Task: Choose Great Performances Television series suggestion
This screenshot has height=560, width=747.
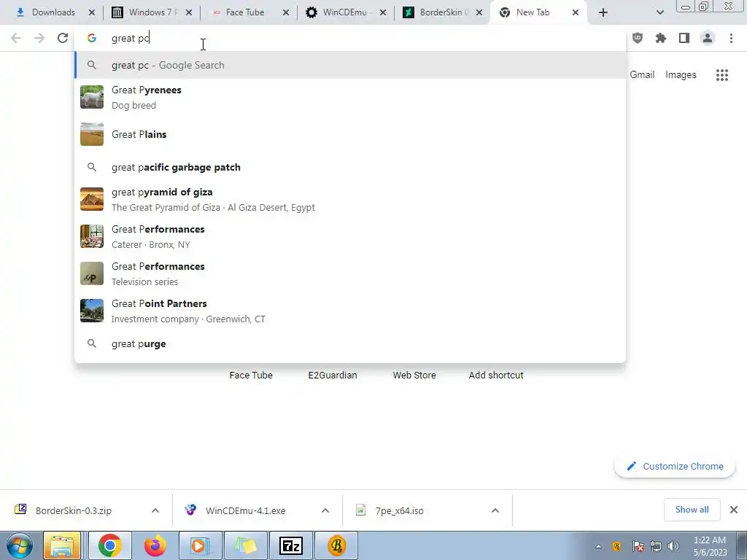Action: [350, 273]
